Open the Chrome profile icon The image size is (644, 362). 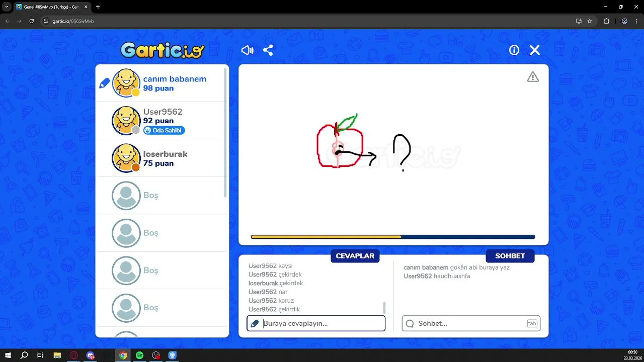624,21
